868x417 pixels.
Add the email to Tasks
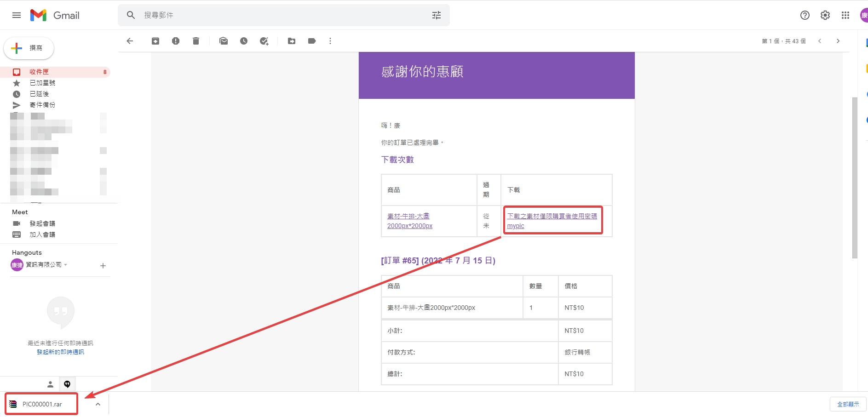click(x=264, y=41)
